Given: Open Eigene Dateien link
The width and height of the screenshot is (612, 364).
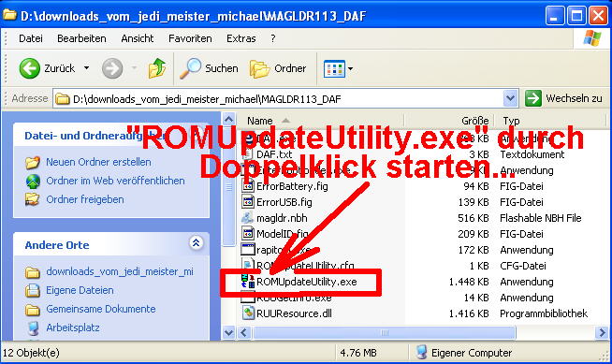Looking at the screenshot, I should pyautogui.click(x=80, y=290).
